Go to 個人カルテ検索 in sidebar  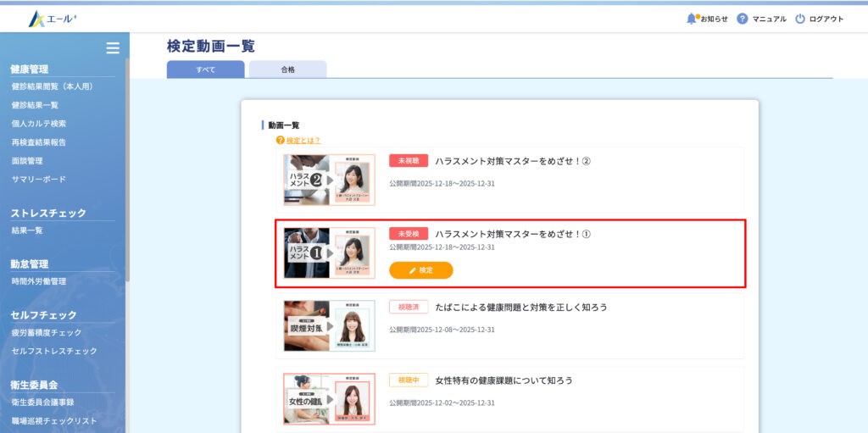(x=39, y=124)
